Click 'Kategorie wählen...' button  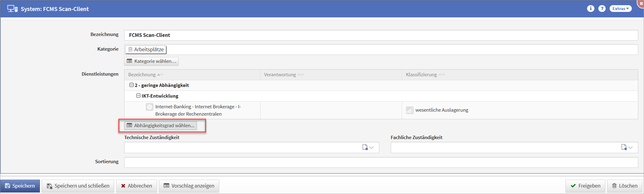click(151, 61)
